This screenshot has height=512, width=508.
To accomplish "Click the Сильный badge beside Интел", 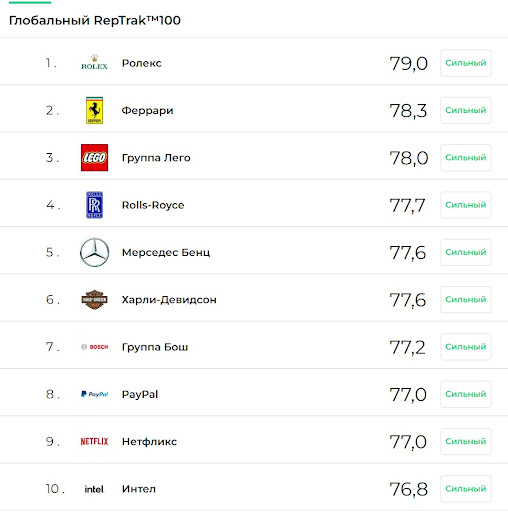I will coord(466,489).
